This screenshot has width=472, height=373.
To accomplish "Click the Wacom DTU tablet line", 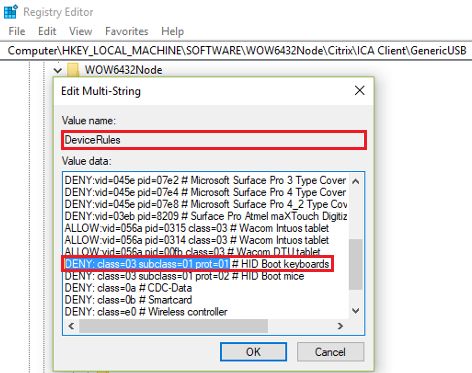I will point(192,251).
